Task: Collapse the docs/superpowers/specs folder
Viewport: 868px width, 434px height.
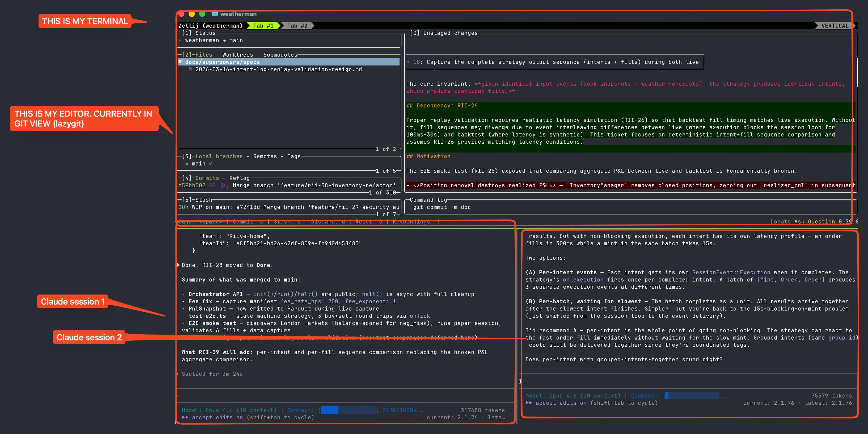Action: coord(181,62)
